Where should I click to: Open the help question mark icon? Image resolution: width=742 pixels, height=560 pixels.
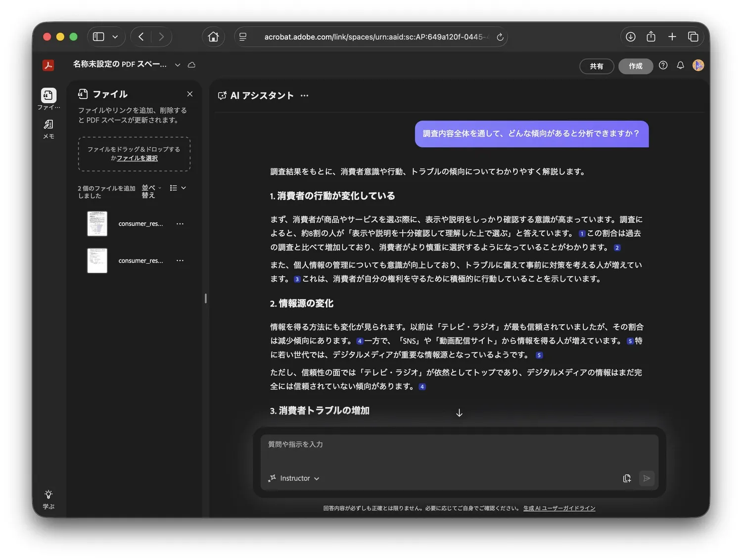pos(663,65)
